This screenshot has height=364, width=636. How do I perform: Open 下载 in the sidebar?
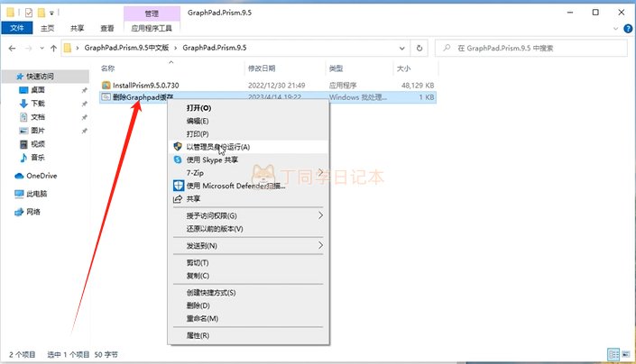[38, 104]
